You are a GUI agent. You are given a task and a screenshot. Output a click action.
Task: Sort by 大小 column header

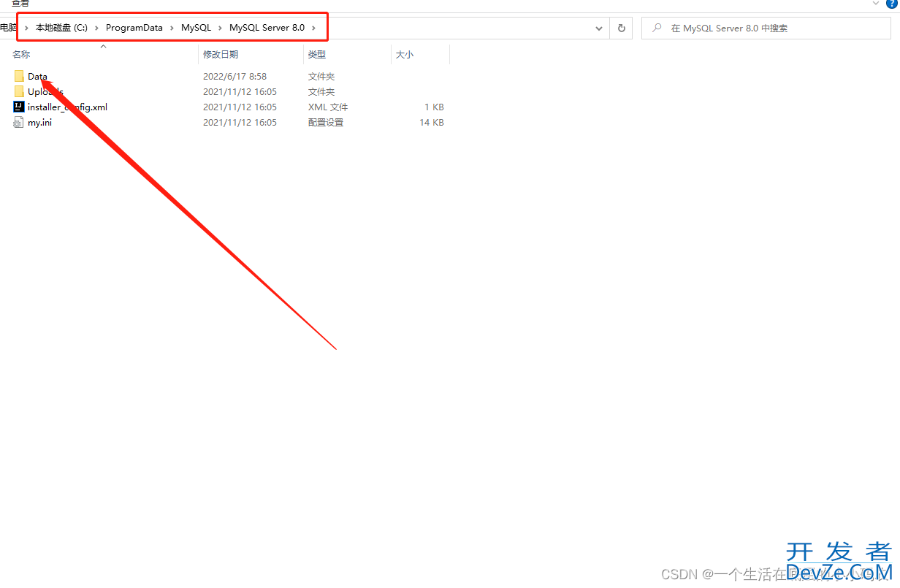pos(405,54)
